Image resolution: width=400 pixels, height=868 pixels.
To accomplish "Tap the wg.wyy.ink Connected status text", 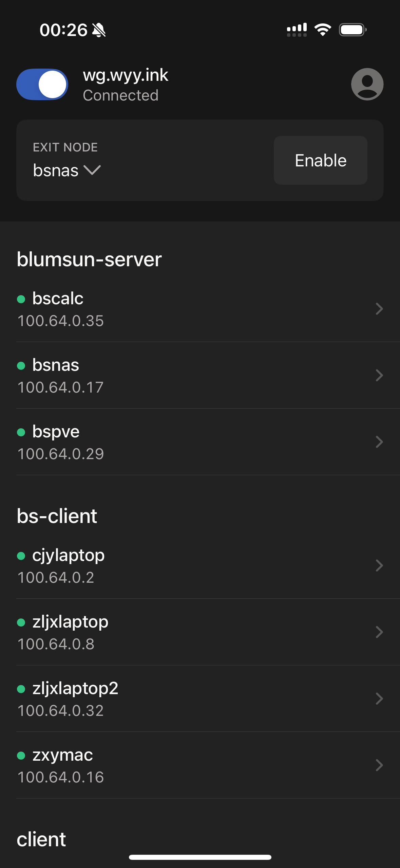I will pyautogui.click(x=121, y=95).
